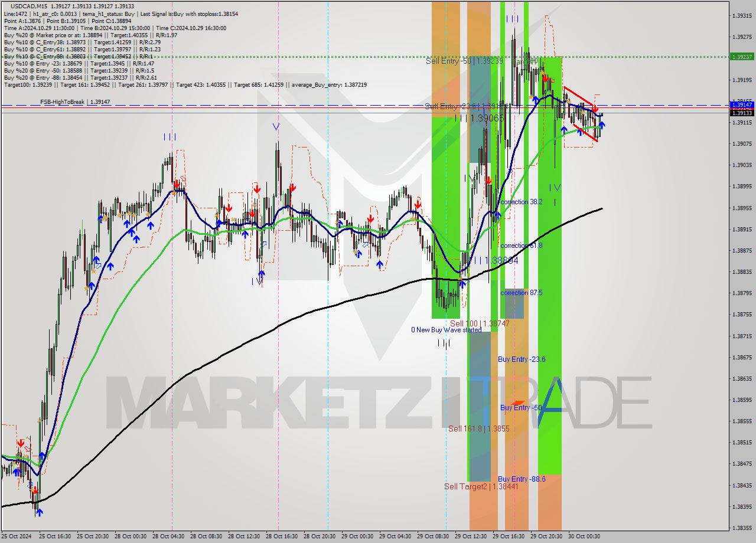Select the '28 Oct 16:30' time axis label
This screenshot has width=756, height=543.
tap(281, 537)
